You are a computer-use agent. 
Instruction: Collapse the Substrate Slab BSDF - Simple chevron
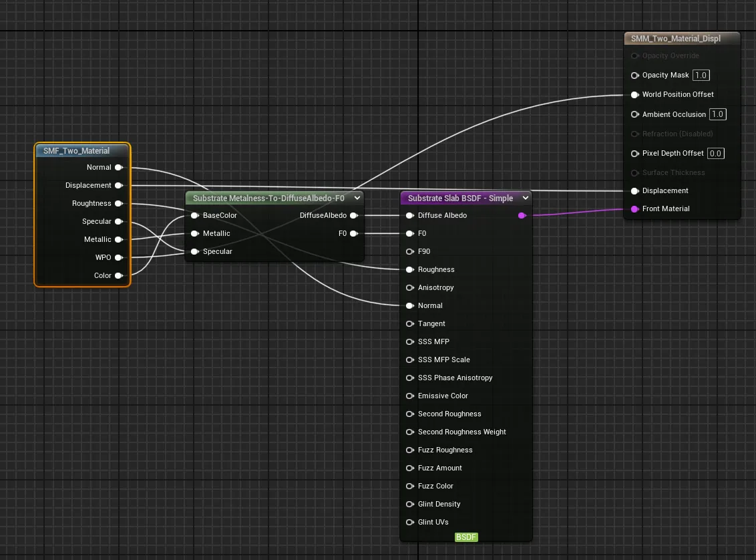click(526, 198)
